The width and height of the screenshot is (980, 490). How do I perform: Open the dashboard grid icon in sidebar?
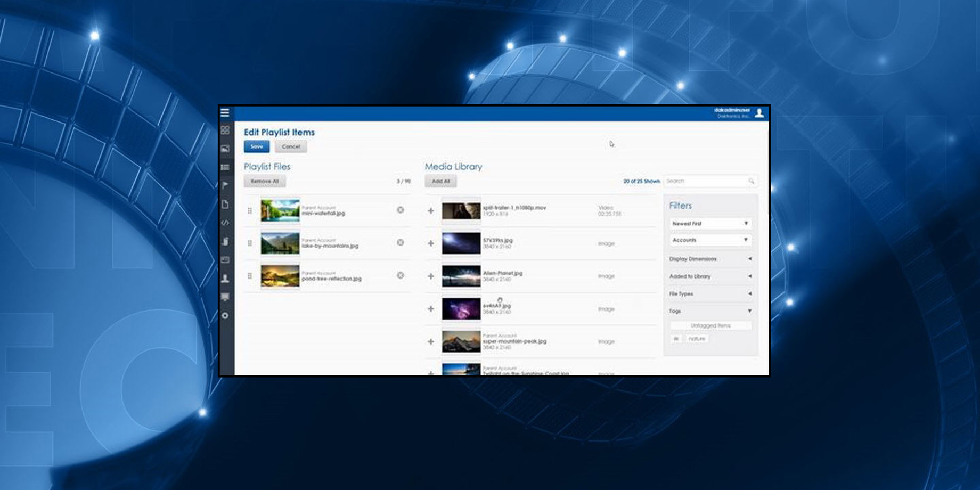point(225,130)
